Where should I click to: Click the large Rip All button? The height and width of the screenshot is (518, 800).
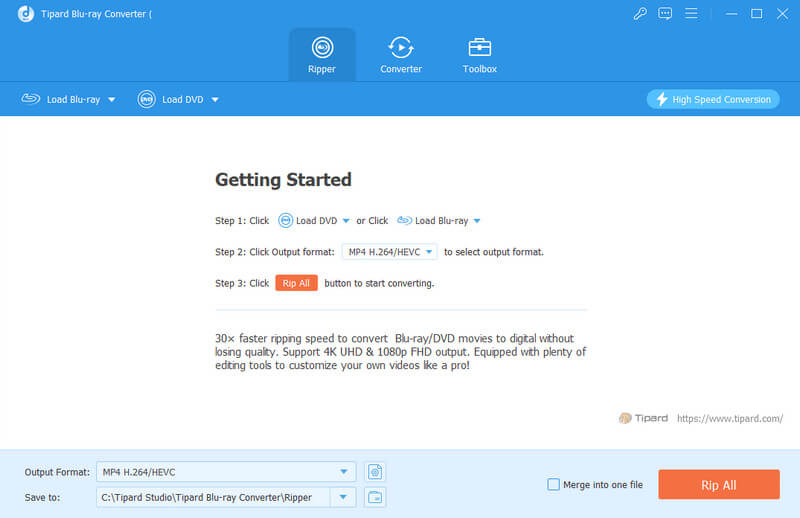coord(719,484)
